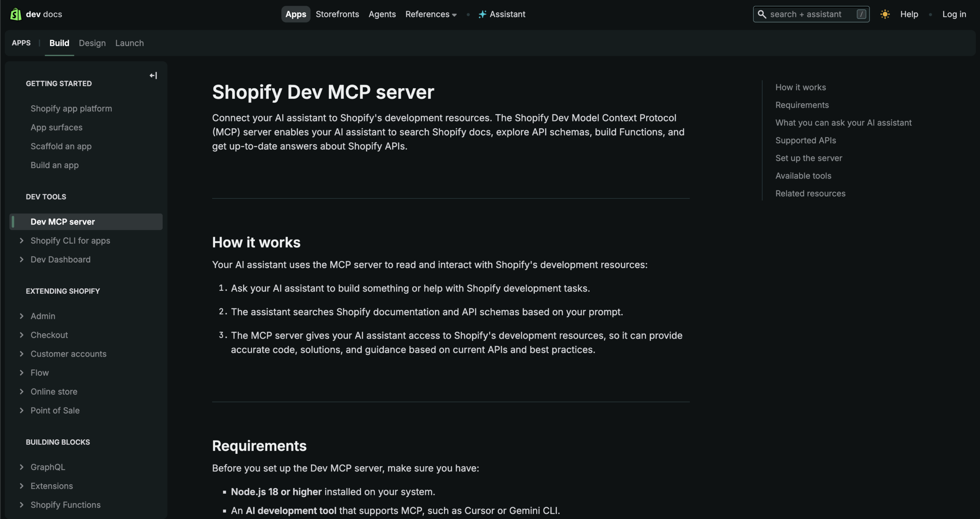
Task: Switch to the Design tab
Action: pos(92,43)
